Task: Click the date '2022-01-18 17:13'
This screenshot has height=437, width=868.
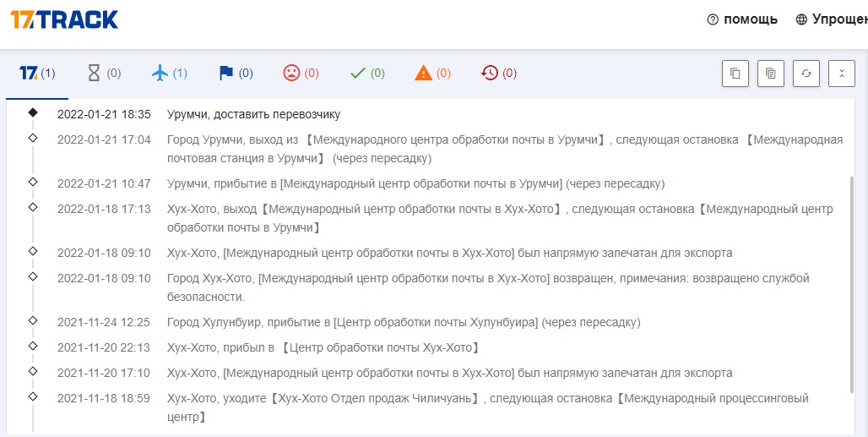Action: click(104, 209)
